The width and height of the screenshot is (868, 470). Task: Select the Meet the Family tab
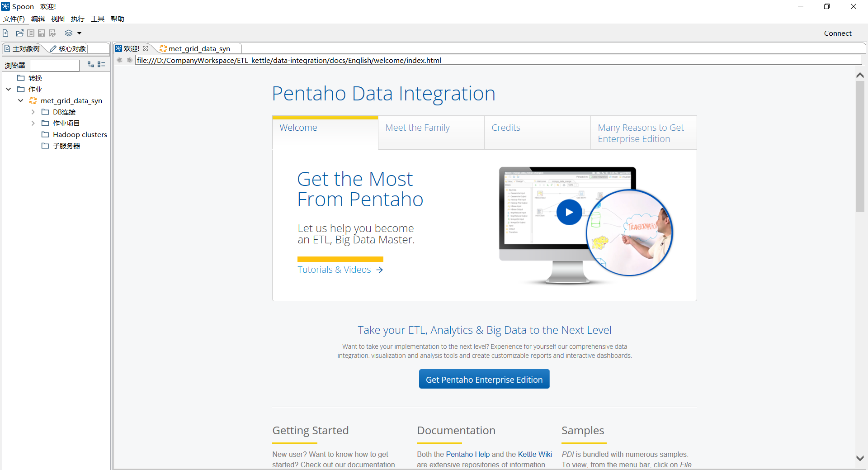coord(431,132)
